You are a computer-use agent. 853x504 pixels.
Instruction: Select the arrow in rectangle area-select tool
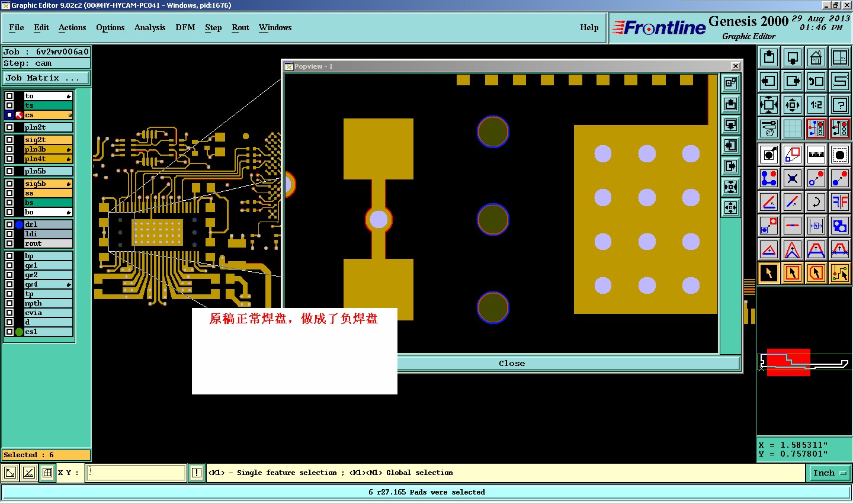tap(793, 273)
